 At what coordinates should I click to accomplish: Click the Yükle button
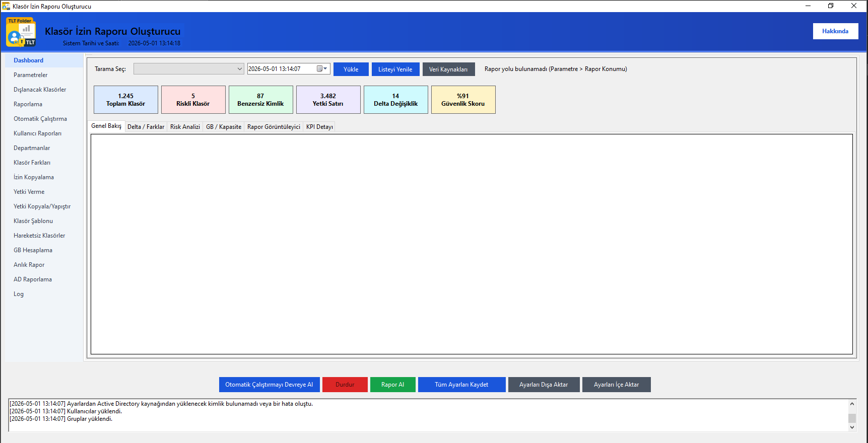[351, 69]
